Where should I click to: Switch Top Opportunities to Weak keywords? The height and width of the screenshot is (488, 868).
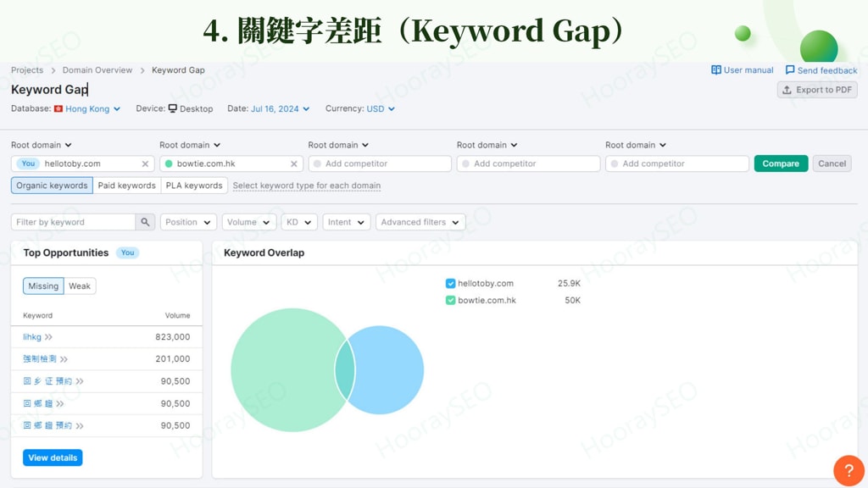(79, 286)
